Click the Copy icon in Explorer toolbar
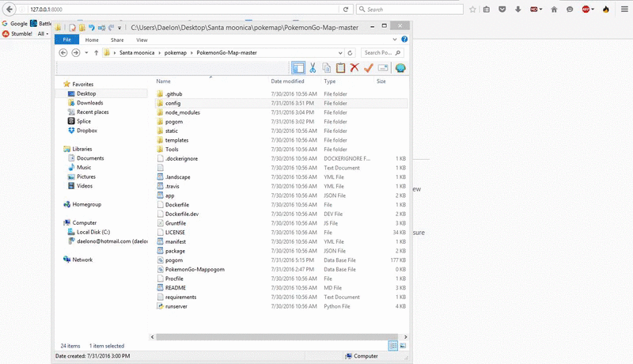This screenshot has width=633, height=364. (327, 68)
